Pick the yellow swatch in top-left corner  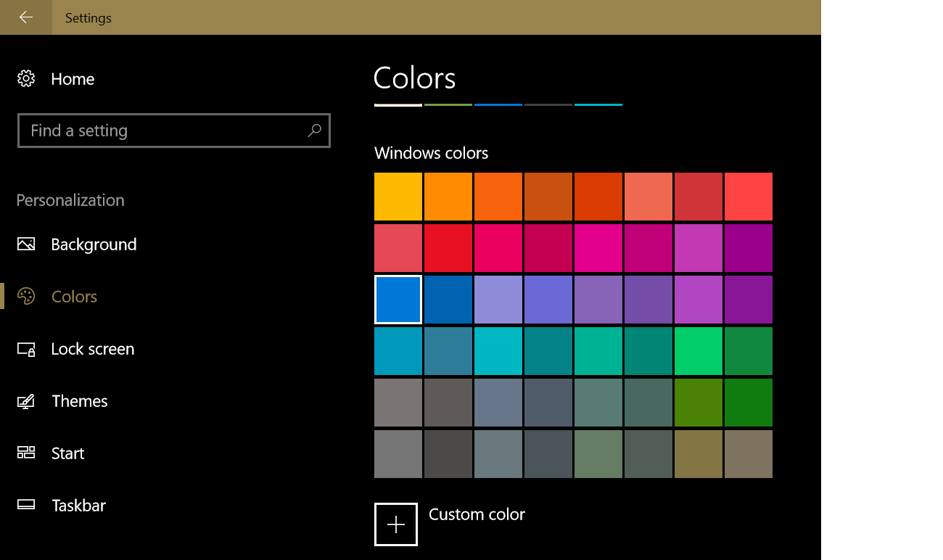point(398,196)
